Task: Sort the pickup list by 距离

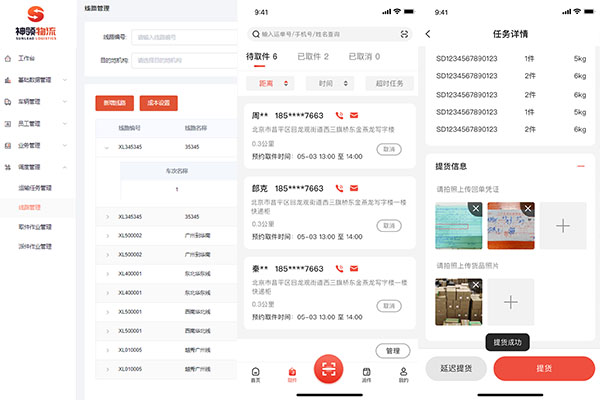Action: (270, 83)
